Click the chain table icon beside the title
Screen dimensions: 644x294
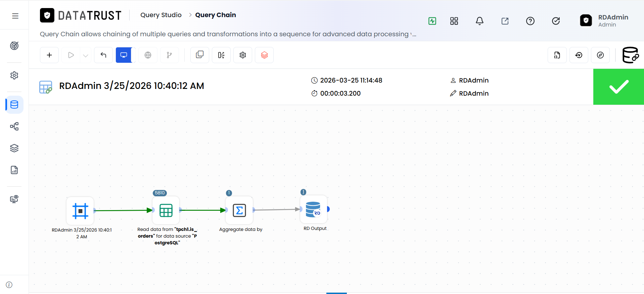(x=46, y=87)
